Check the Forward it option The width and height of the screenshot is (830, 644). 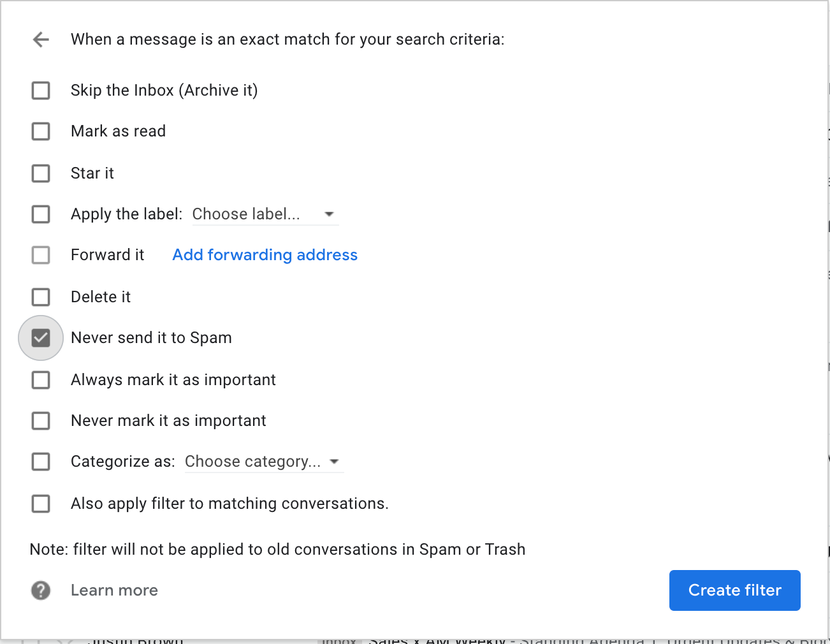click(41, 255)
